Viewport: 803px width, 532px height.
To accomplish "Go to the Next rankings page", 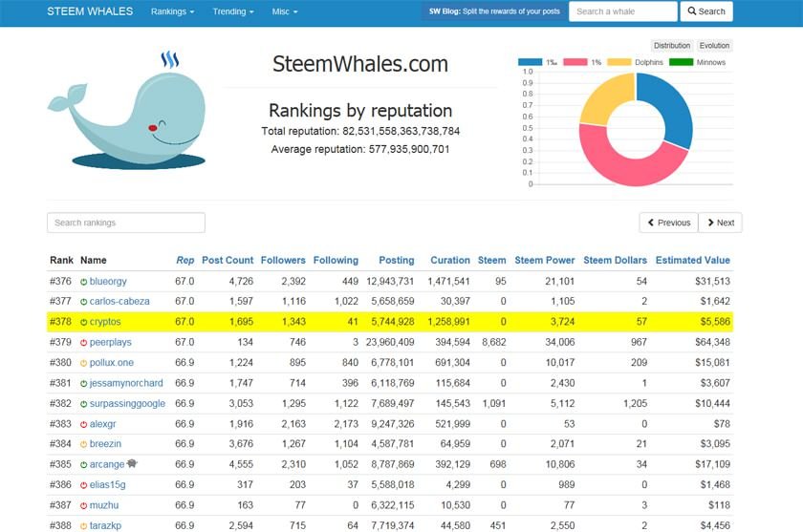I will tap(721, 223).
